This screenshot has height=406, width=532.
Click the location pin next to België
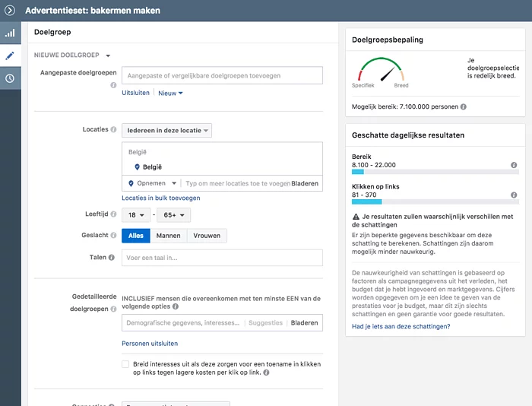pos(137,167)
